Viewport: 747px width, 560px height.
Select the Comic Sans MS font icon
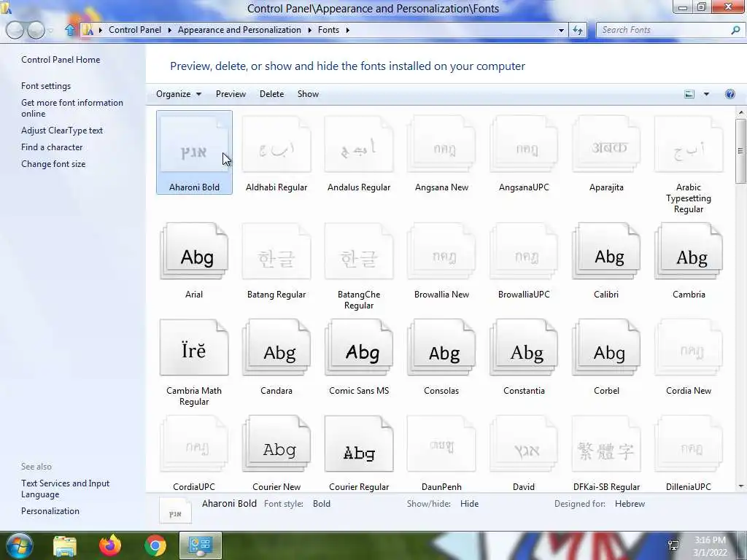pyautogui.click(x=359, y=348)
